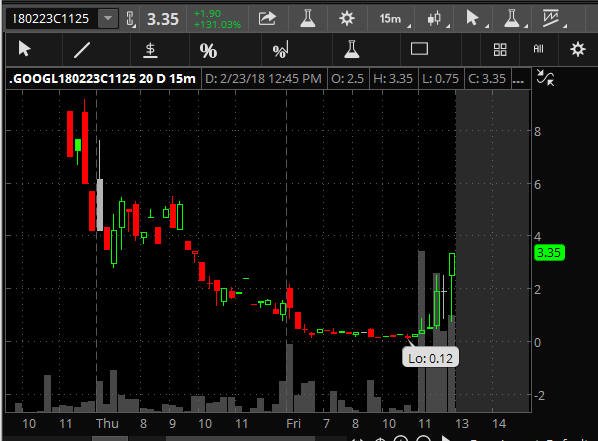Open chart settings gear in top toolbar
This screenshot has width=598, height=441.
[x=347, y=18]
